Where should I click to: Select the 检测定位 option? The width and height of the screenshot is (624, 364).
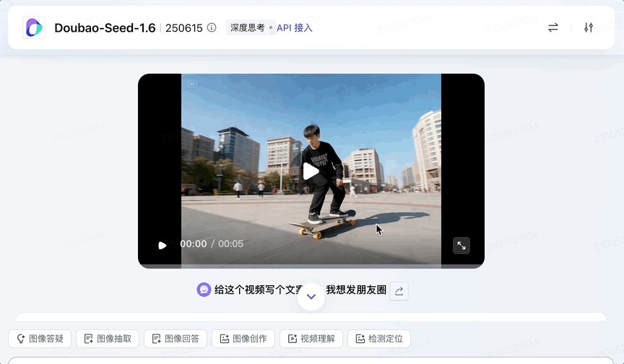379,339
